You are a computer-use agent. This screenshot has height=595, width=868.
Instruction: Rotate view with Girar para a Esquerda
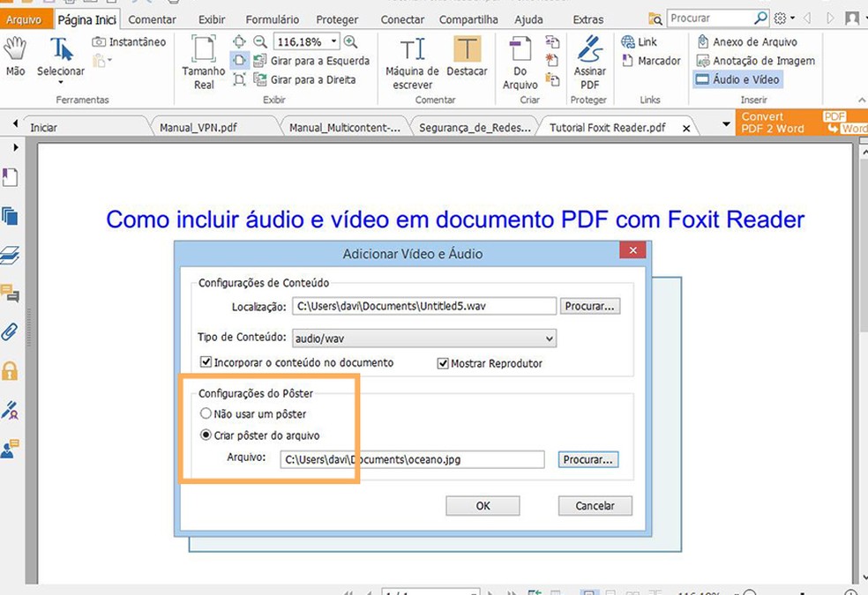tap(311, 61)
